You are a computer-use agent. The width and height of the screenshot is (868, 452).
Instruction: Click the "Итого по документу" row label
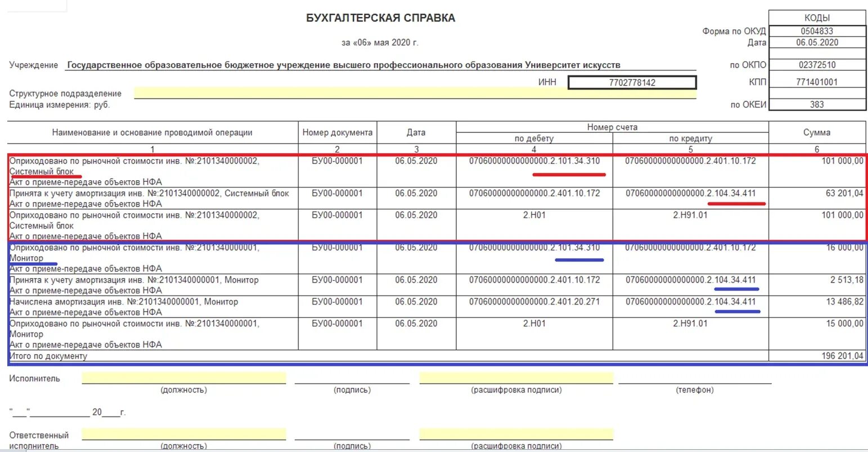tap(48, 356)
